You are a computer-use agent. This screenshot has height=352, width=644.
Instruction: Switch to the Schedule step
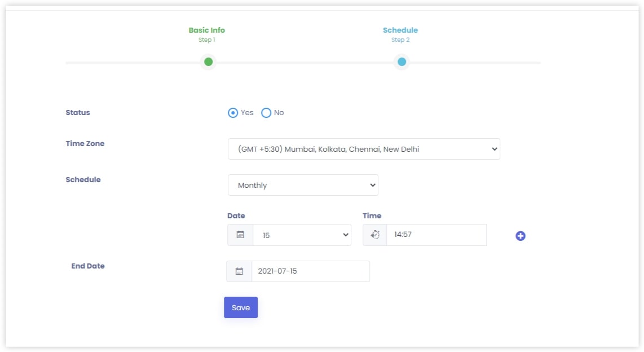pyautogui.click(x=400, y=30)
